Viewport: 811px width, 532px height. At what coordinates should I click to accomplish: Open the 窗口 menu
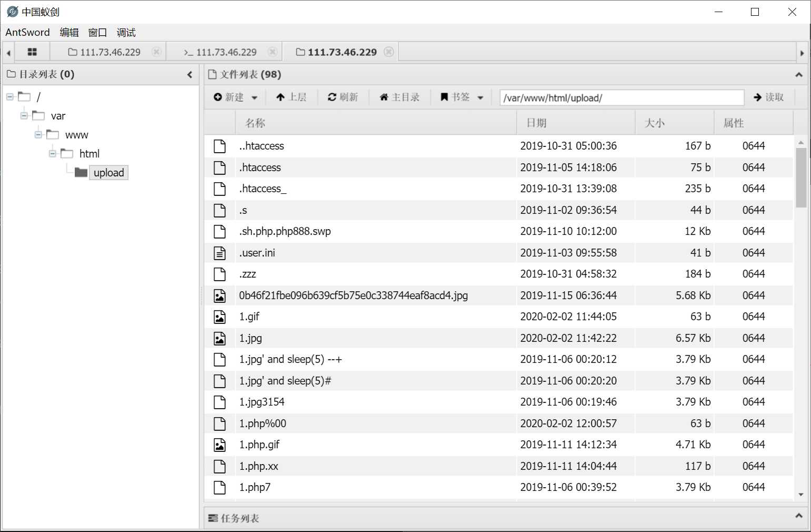pyautogui.click(x=97, y=32)
